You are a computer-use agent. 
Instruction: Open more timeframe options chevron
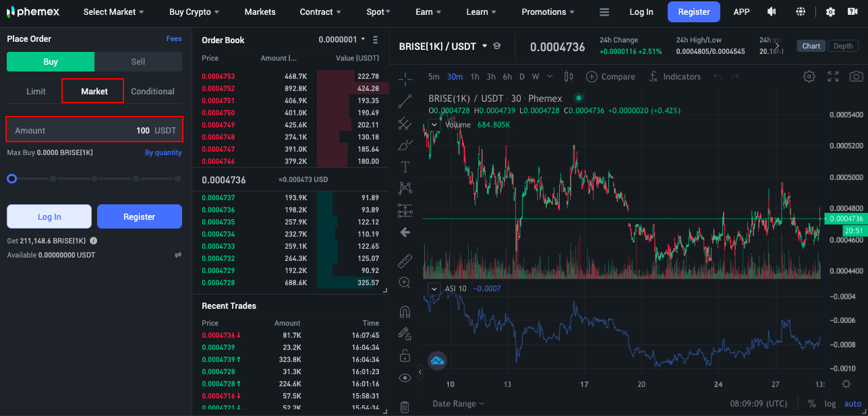coord(550,77)
